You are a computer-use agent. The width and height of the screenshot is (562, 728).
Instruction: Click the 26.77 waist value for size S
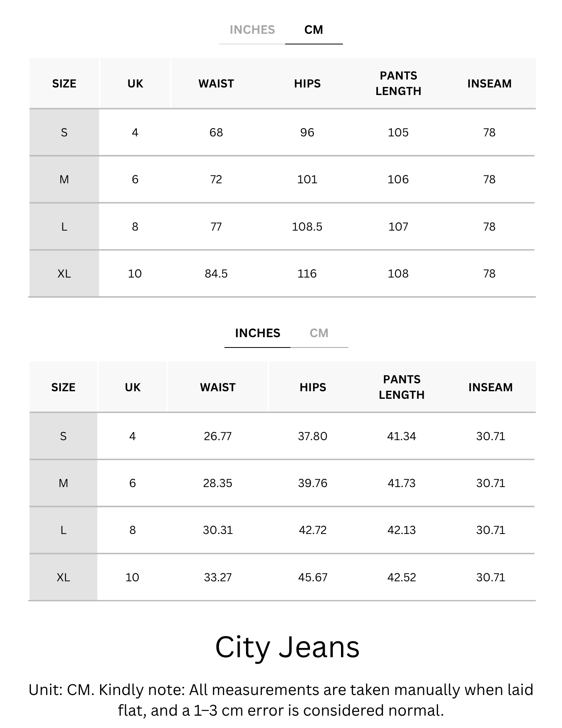pos(218,436)
